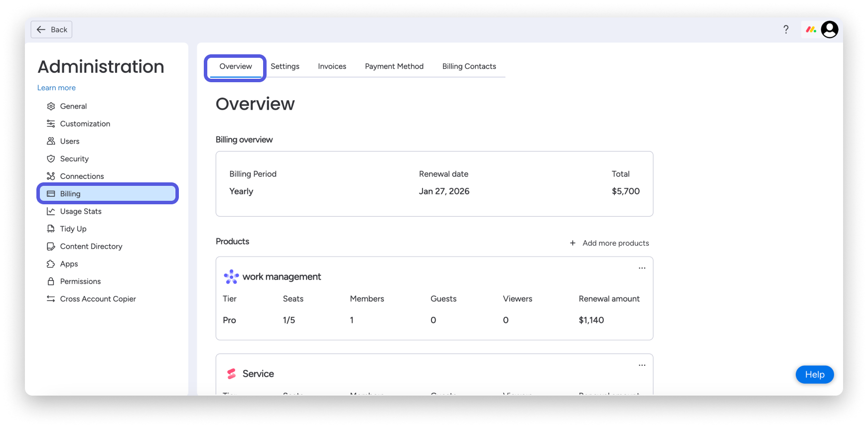The width and height of the screenshot is (868, 428).
Task: Click the Guests column header in work management
Action: tap(443, 299)
